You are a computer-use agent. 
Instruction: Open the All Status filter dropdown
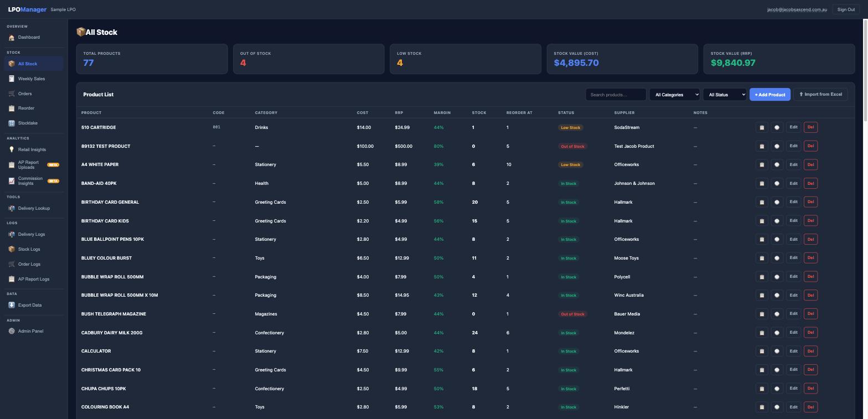tap(725, 95)
